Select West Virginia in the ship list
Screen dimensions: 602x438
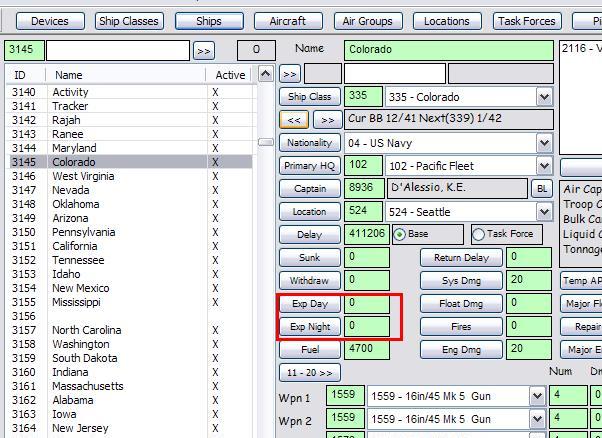(x=129, y=176)
